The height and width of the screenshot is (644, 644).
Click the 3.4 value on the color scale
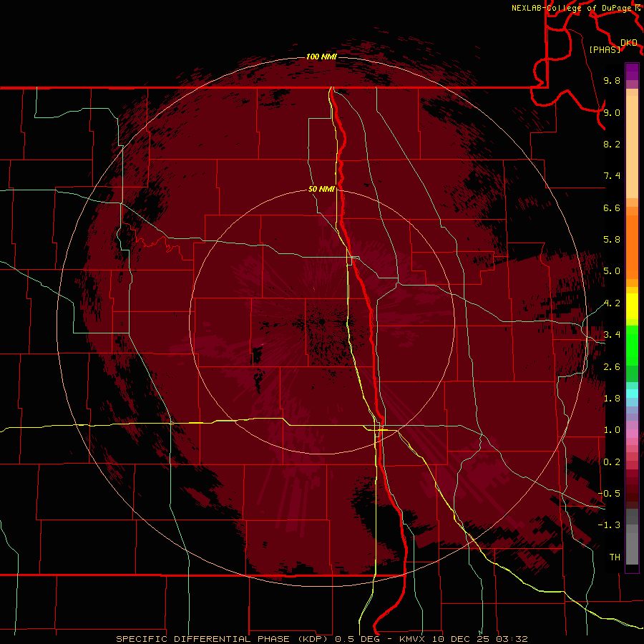coord(612,335)
